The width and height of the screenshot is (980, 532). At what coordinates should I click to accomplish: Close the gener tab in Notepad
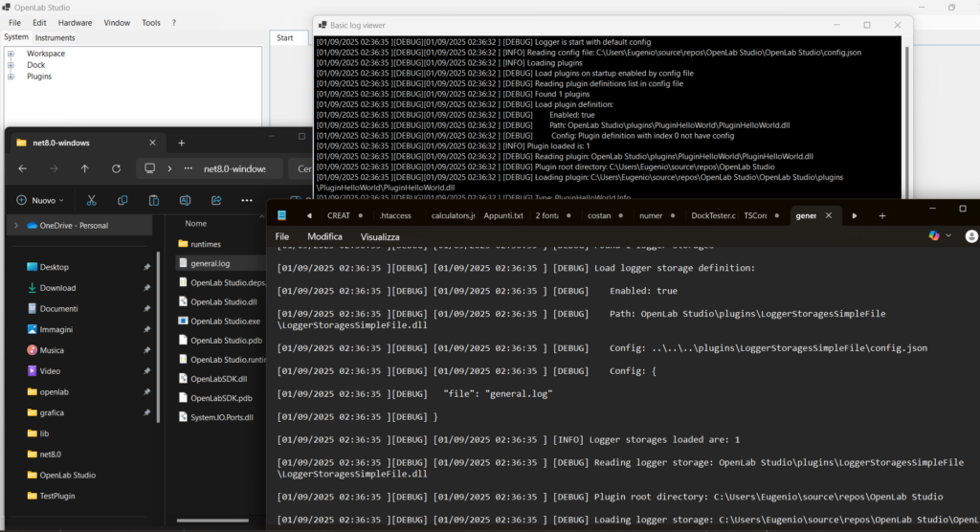coord(829,215)
